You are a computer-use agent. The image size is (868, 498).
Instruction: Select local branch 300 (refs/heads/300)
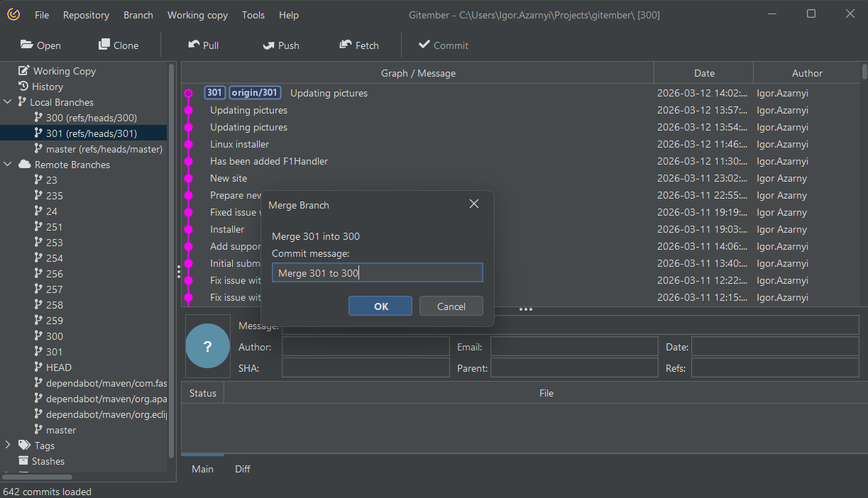click(91, 118)
